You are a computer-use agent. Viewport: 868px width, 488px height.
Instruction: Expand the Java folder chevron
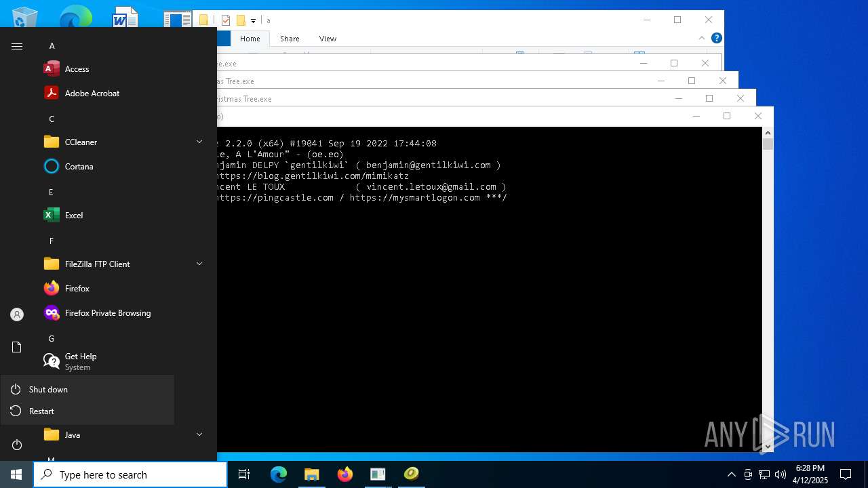point(199,434)
